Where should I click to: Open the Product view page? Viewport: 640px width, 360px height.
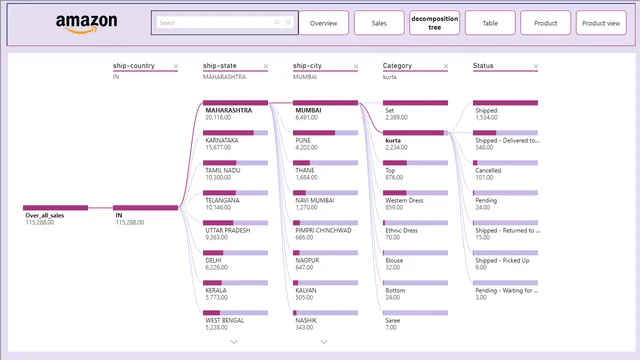[601, 23]
